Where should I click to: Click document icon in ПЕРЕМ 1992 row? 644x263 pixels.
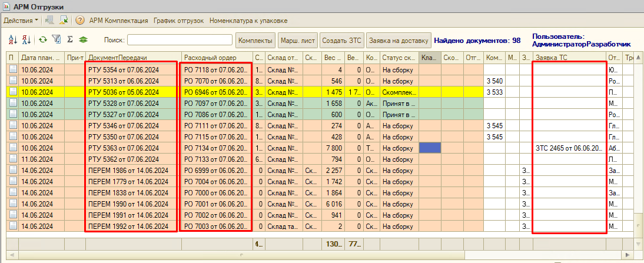pyautogui.click(x=13, y=226)
